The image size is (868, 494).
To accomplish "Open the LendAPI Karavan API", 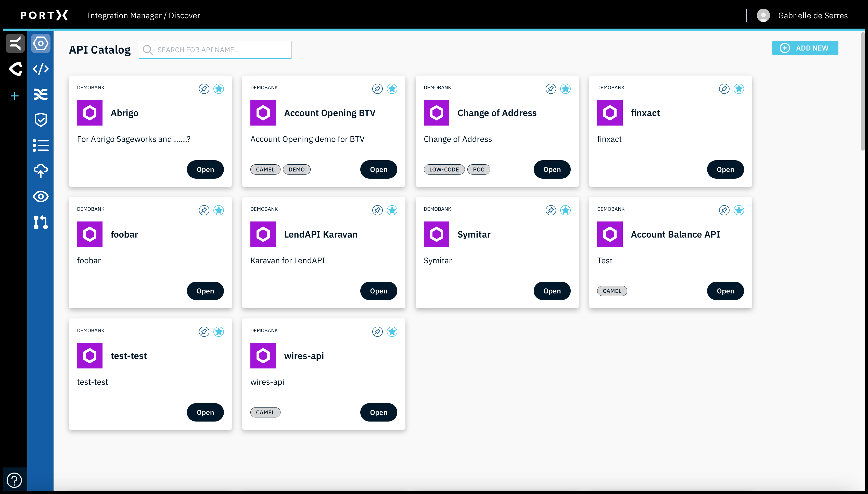I will 378,291.
